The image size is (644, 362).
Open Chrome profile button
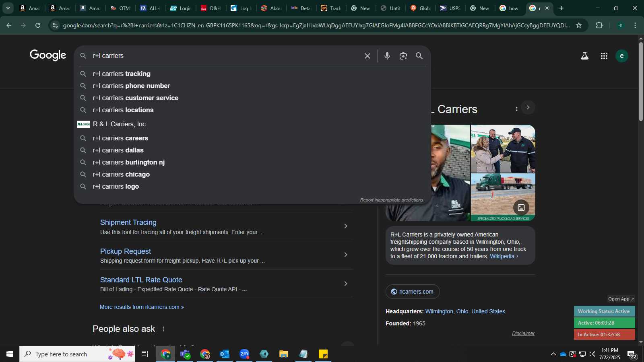pyautogui.click(x=621, y=25)
